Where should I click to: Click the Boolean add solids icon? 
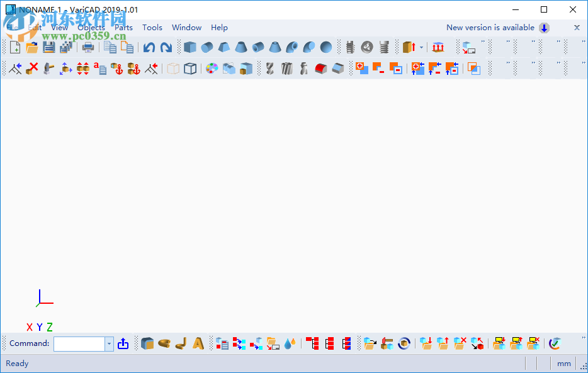click(x=361, y=69)
